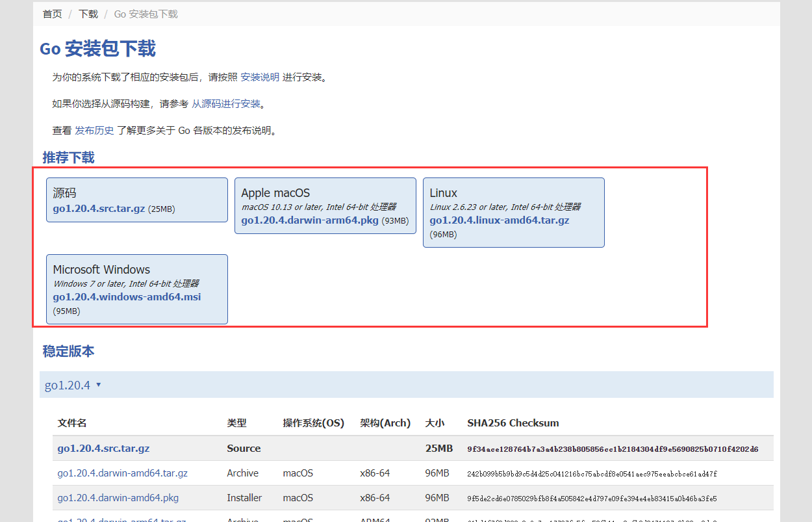Click the SHA256 Checksum column header

click(x=513, y=423)
